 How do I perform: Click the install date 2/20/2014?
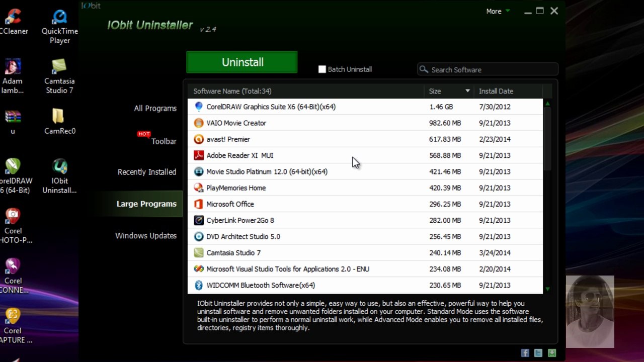[x=495, y=269]
